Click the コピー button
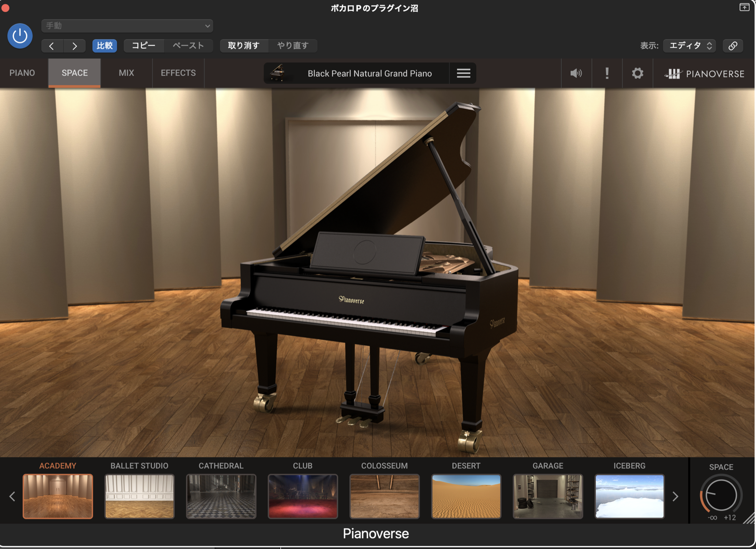Screen dimensions: 756x549 tap(144, 46)
